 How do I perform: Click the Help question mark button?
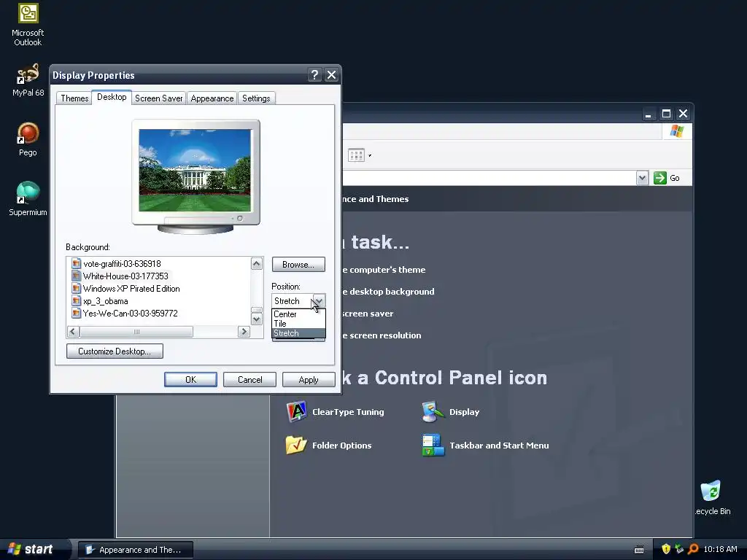tap(314, 75)
